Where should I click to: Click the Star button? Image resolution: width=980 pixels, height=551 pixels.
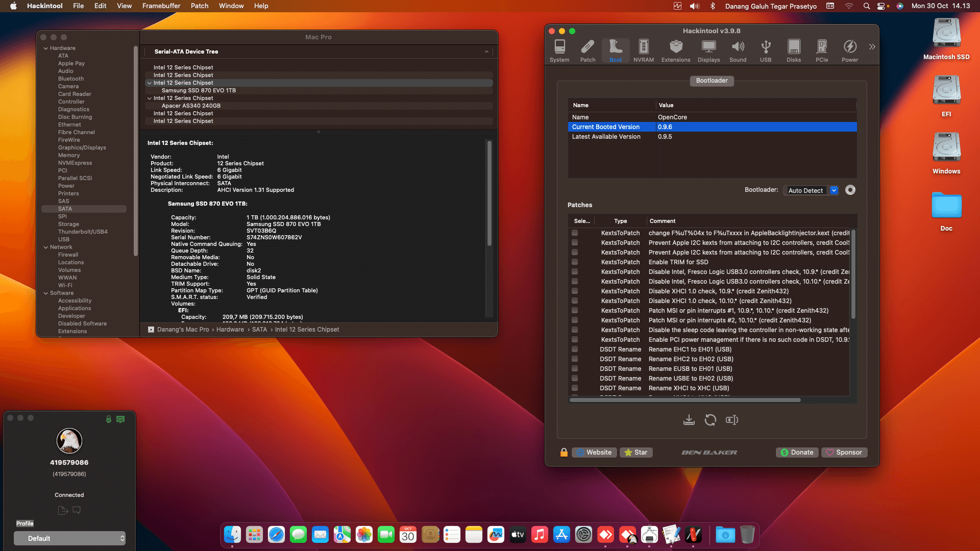[636, 453]
